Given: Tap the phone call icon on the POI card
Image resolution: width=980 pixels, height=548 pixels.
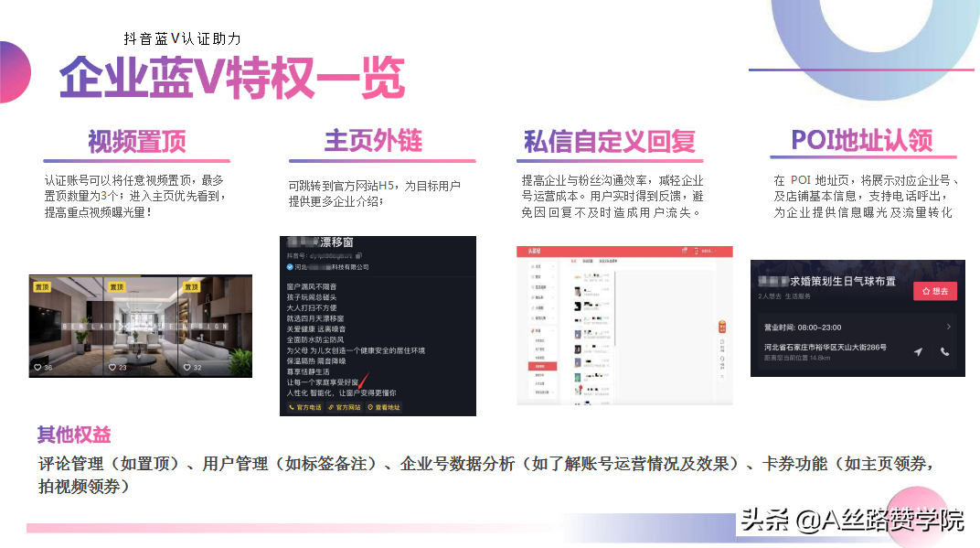Looking at the screenshot, I should pyautogui.click(x=945, y=352).
